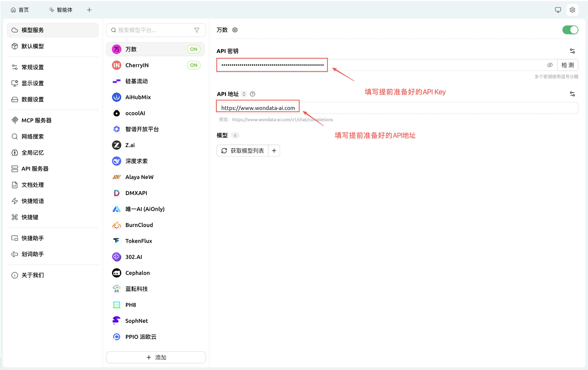Click the ON badge of CherryIN
The width and height of the screenshot is (588, 370).
pyautogui.click(x=194, y=65)
